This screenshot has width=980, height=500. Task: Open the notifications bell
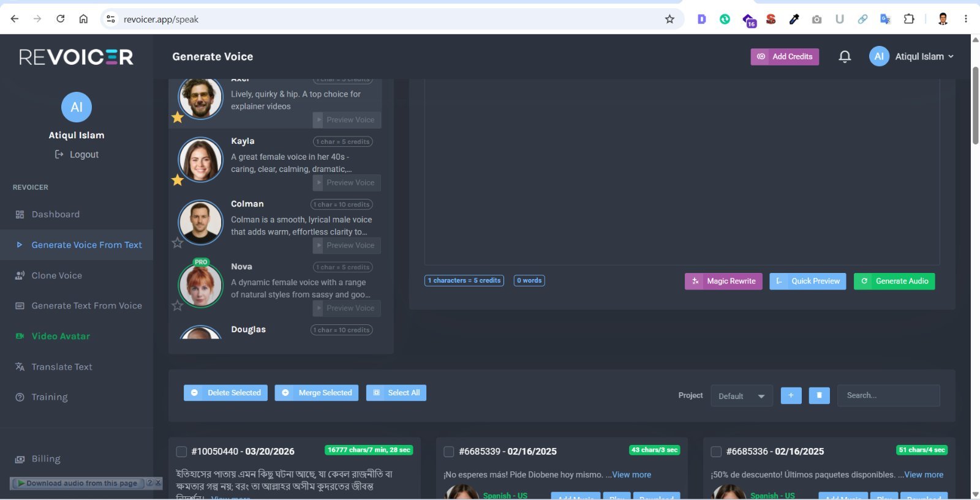(845, 57)
